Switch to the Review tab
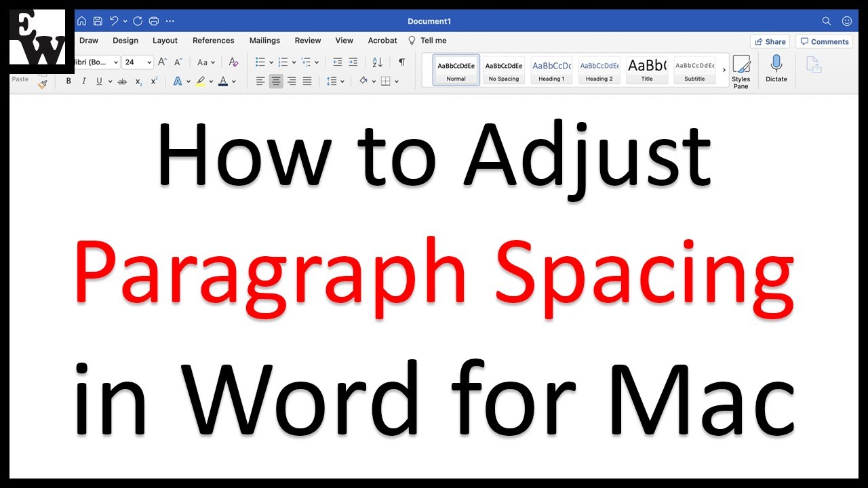This screenshot has width=868, height=488. tap(308, 41)
